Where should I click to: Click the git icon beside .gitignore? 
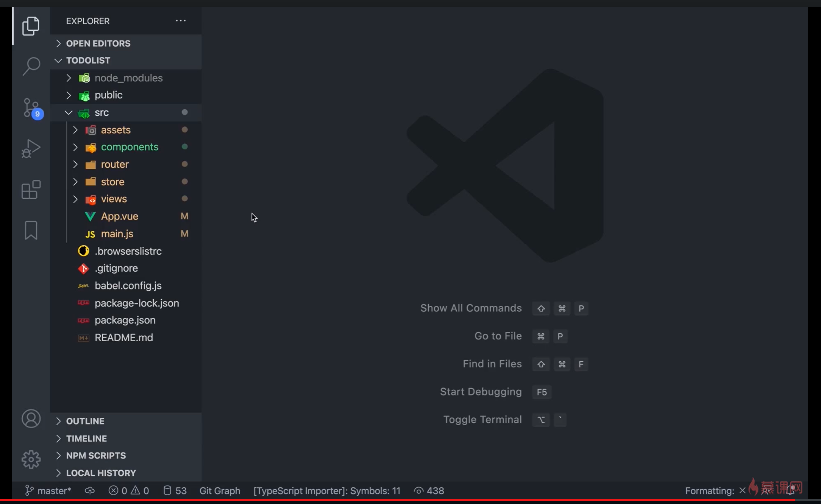[x=83, y=269]
